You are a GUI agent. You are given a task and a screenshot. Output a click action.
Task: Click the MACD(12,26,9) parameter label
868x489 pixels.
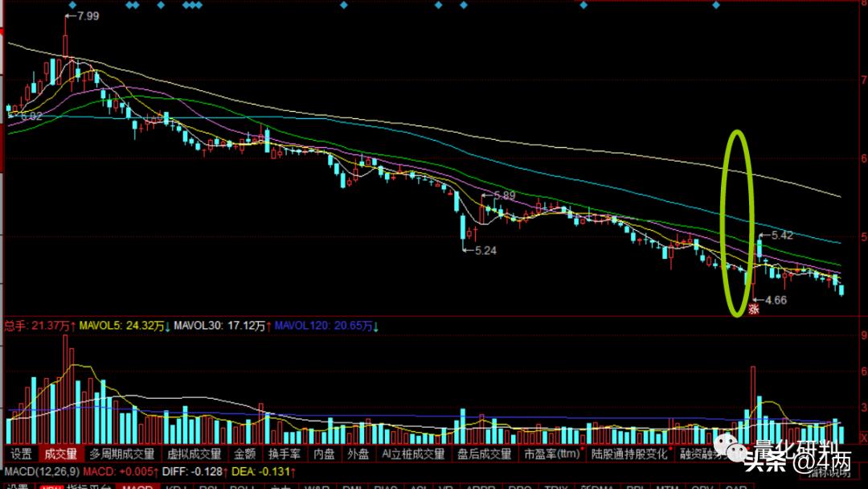[x=42, y=471]
